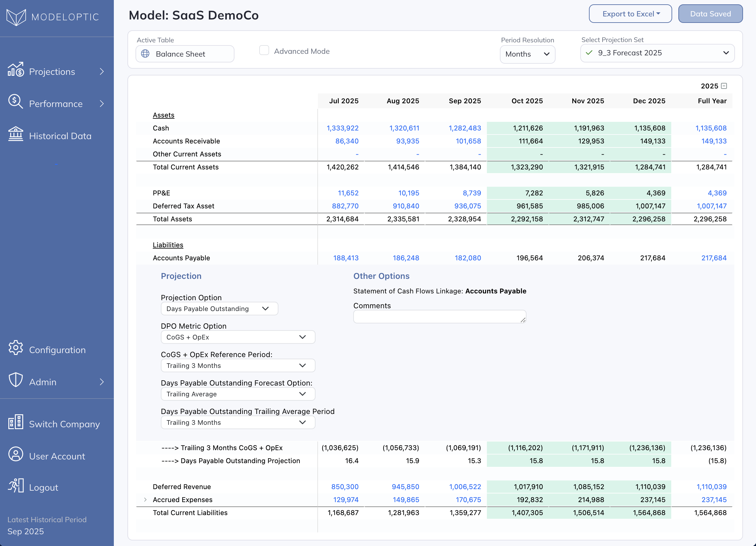
Task: Open the Select Projection Set dropdown
Action: click(657, 53)
